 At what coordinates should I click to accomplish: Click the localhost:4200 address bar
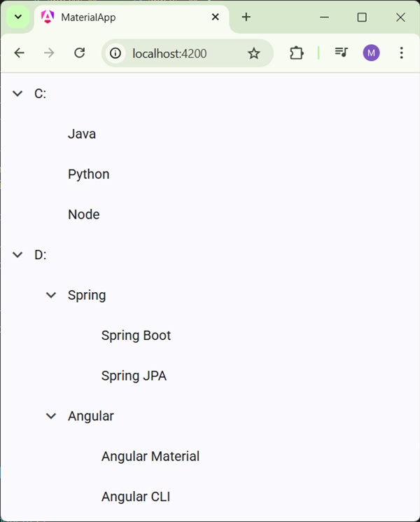tap(182, 53)
